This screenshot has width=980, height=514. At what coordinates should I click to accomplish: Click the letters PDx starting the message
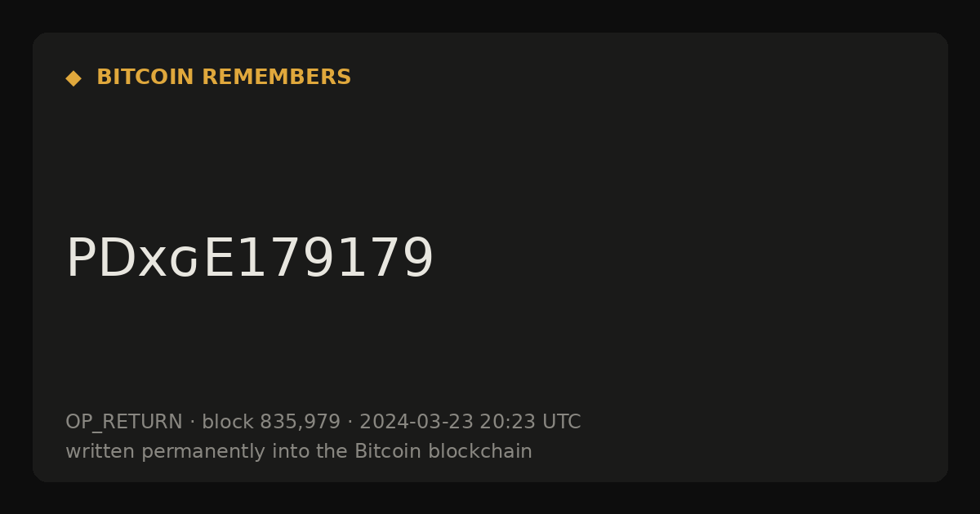(117, 259)
